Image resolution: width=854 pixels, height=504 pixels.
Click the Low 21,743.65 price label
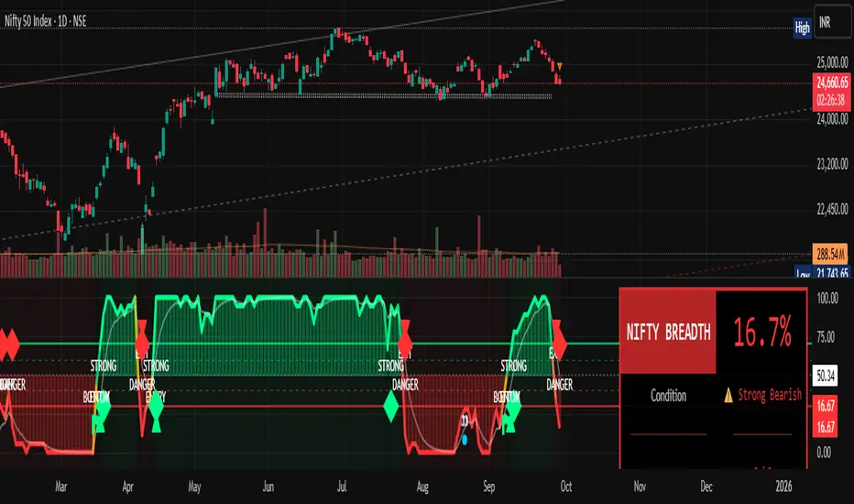click(823, 272)
